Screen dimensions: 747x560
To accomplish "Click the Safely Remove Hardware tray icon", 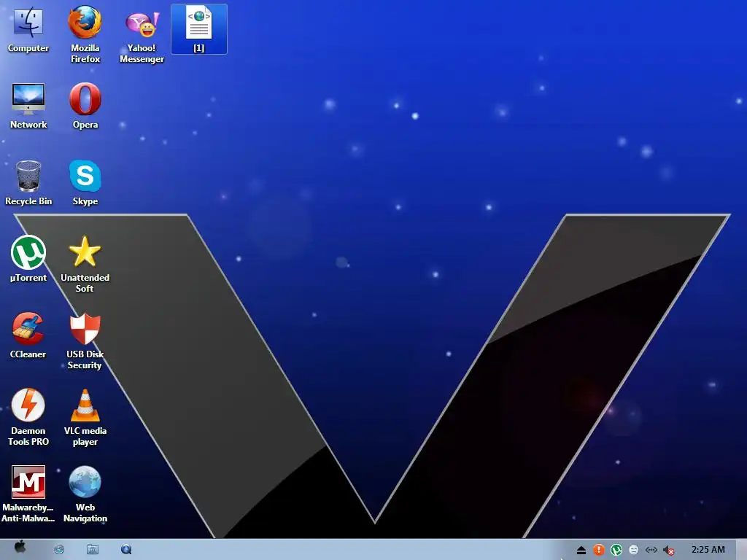I will [581, 551].
